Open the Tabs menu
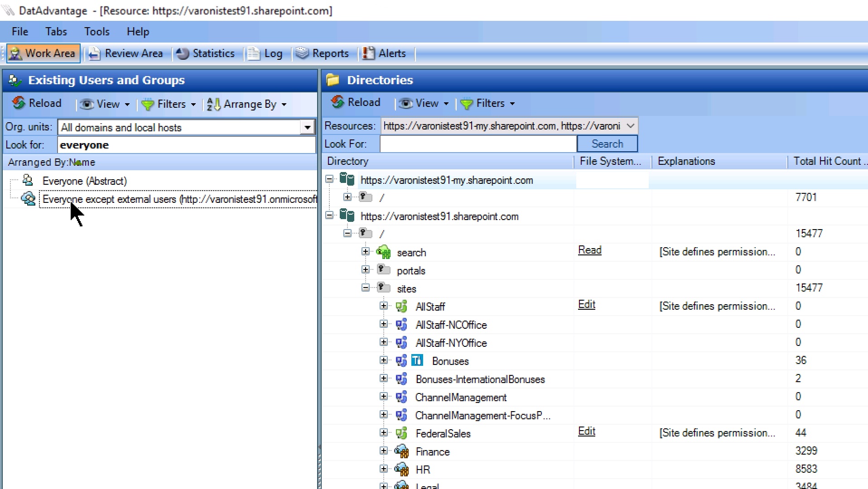 tap(56, 32)
